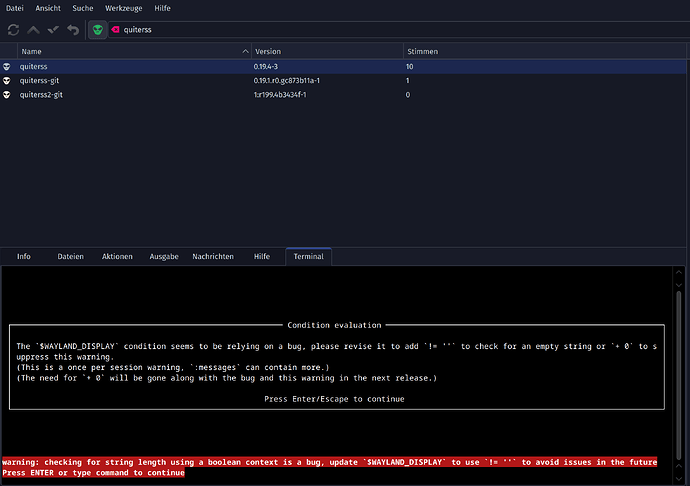The image size is (690, 486).
Task: Click the votes value 10
Action: pyautogui.click(x=409, y=66)
